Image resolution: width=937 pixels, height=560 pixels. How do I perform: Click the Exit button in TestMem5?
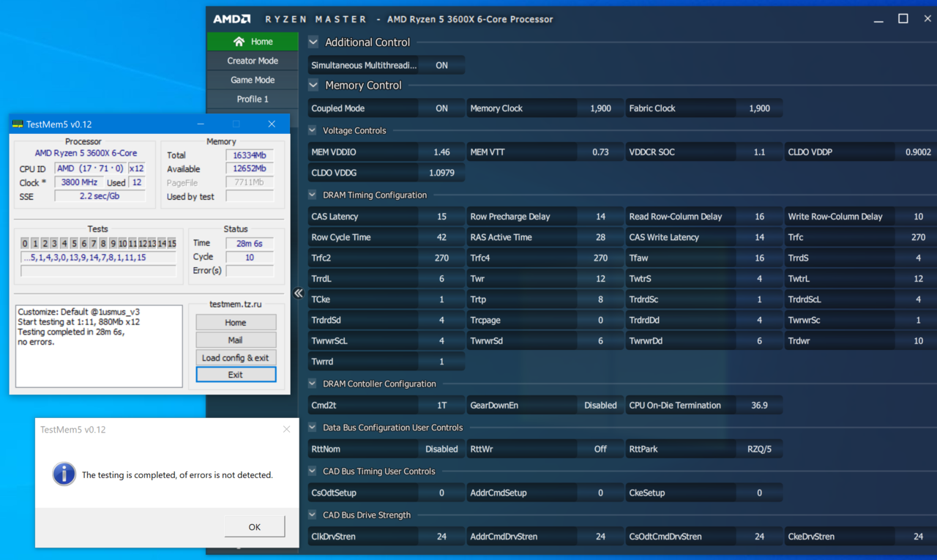pyautogui.click(x=236, y=375)
